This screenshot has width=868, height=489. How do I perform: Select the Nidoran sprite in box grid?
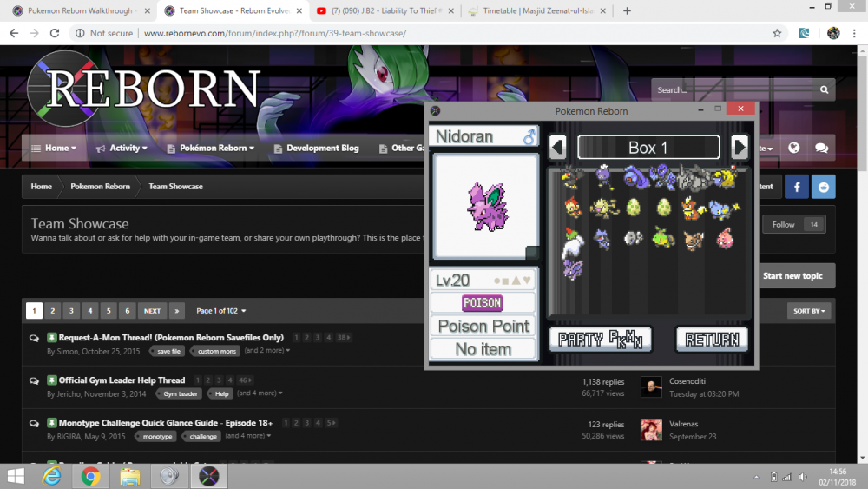click(572, 270)
